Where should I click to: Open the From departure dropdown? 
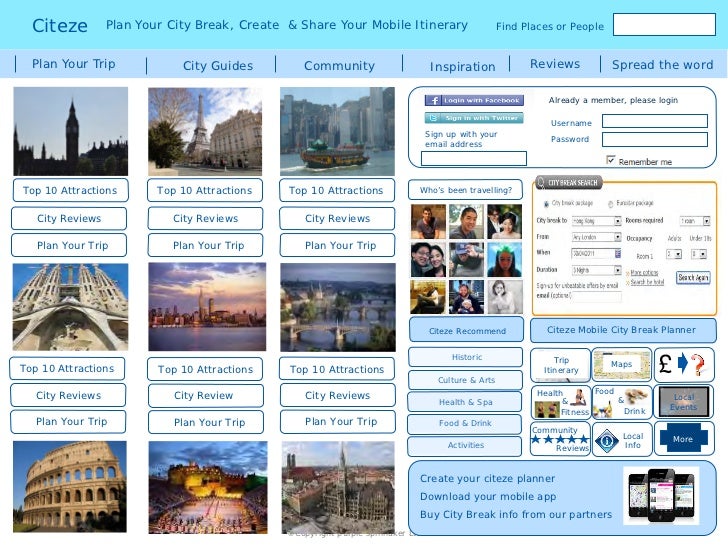596,237
